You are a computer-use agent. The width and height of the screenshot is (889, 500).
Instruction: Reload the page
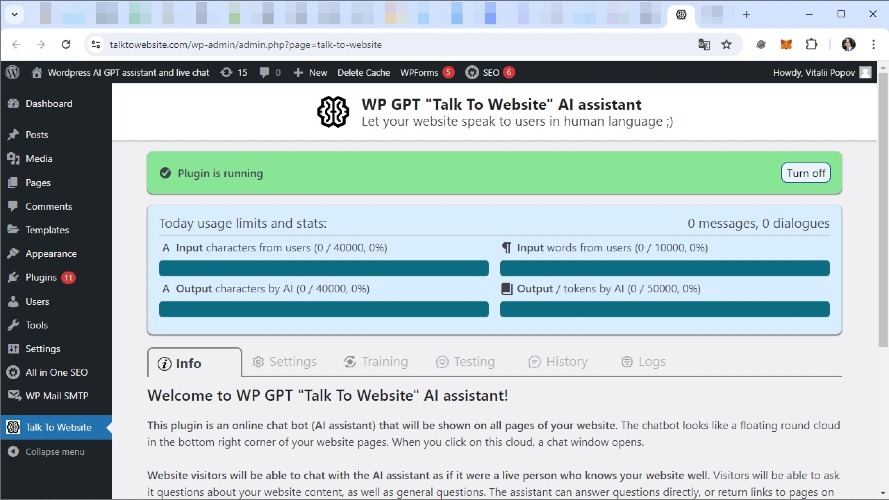66,44
